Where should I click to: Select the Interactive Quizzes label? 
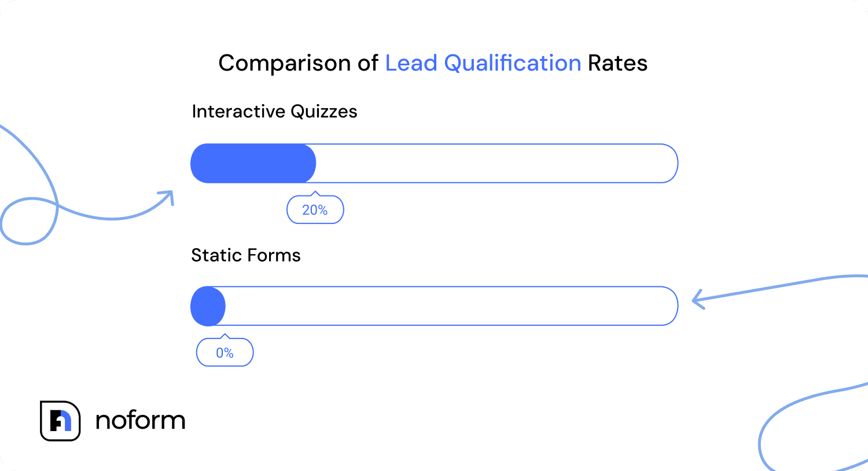click(x=274, y=111)
